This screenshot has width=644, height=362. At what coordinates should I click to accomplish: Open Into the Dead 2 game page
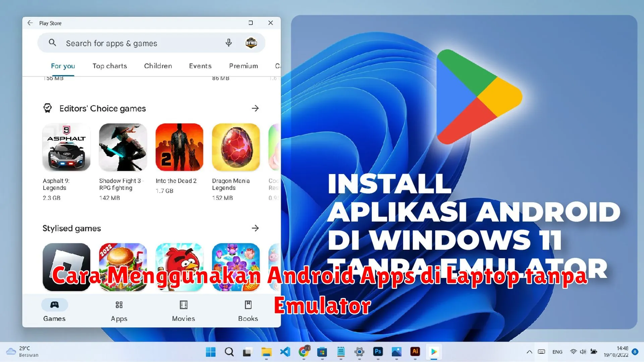click(179, 147)
